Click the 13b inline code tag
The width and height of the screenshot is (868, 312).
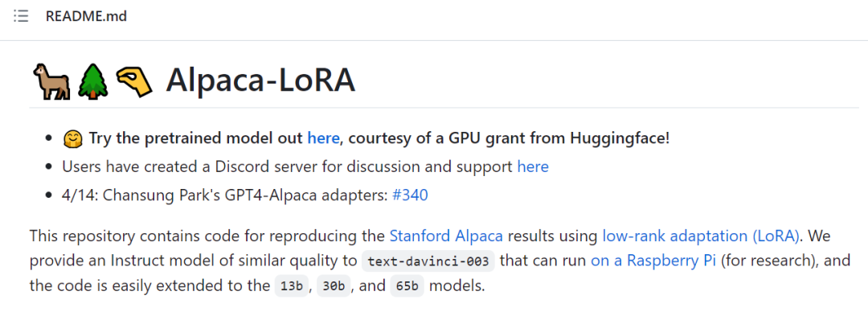291,286
